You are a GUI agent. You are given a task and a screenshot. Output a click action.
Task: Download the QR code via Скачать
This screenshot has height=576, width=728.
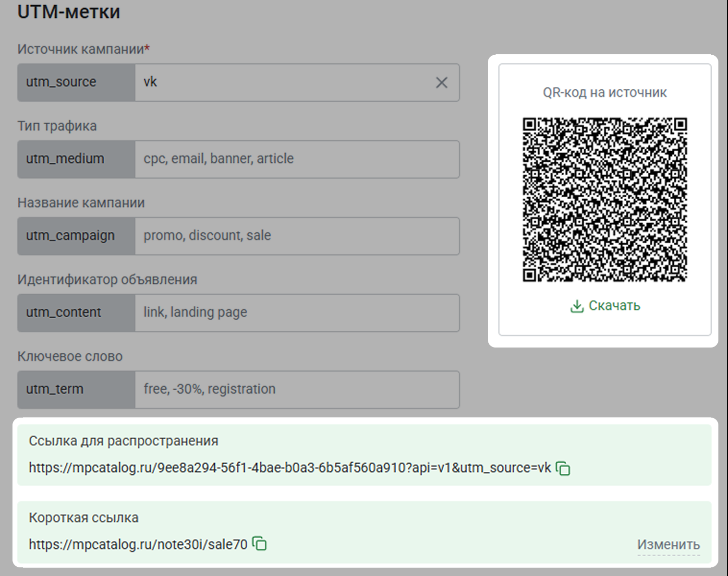coord(605,306)
